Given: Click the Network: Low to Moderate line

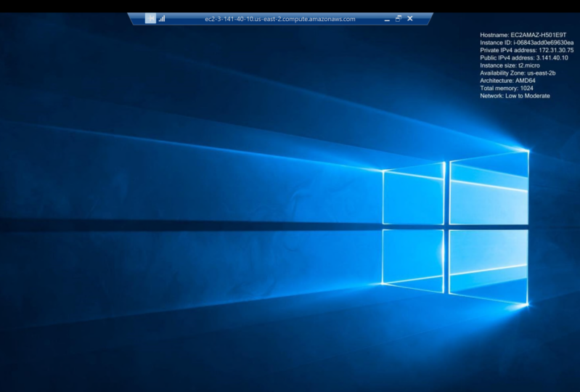Looking at the screenshot, I should point(515,96).
